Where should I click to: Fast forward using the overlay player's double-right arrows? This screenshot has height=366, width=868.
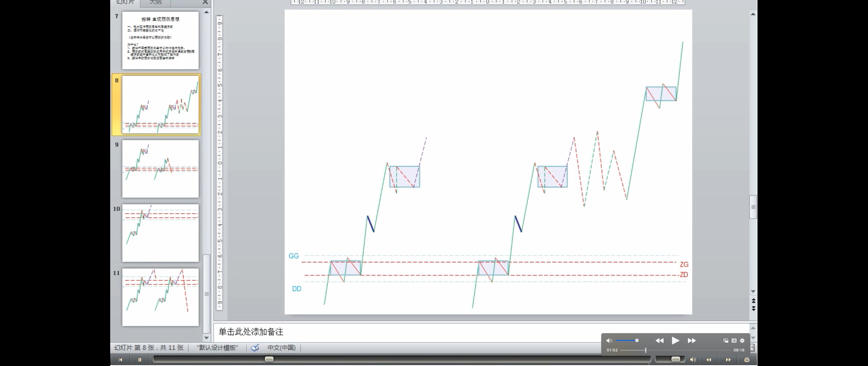692,341
